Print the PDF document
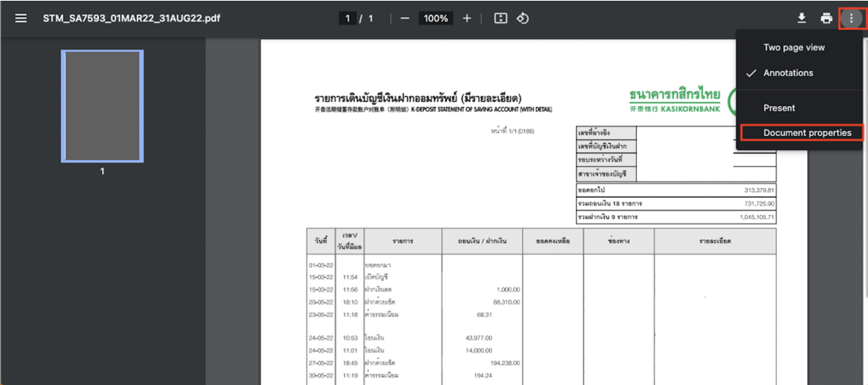The image size is (868, 385). [x=827, y=18]
